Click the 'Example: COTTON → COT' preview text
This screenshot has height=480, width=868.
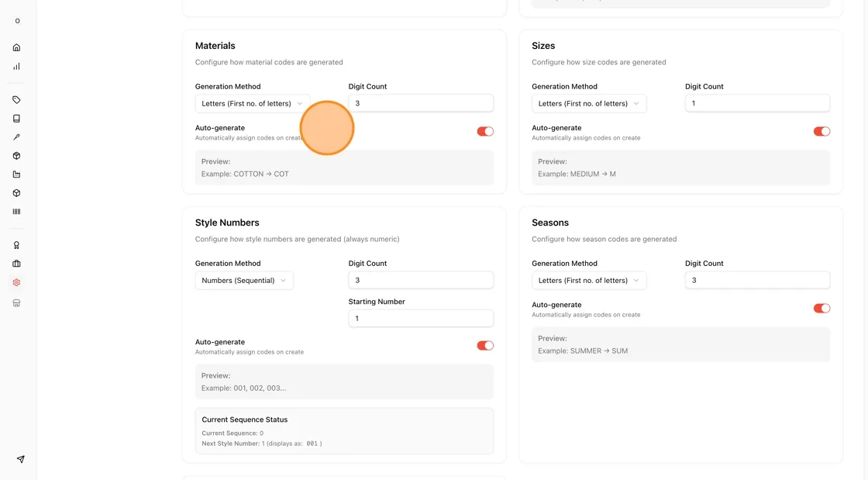pos(245,174)
